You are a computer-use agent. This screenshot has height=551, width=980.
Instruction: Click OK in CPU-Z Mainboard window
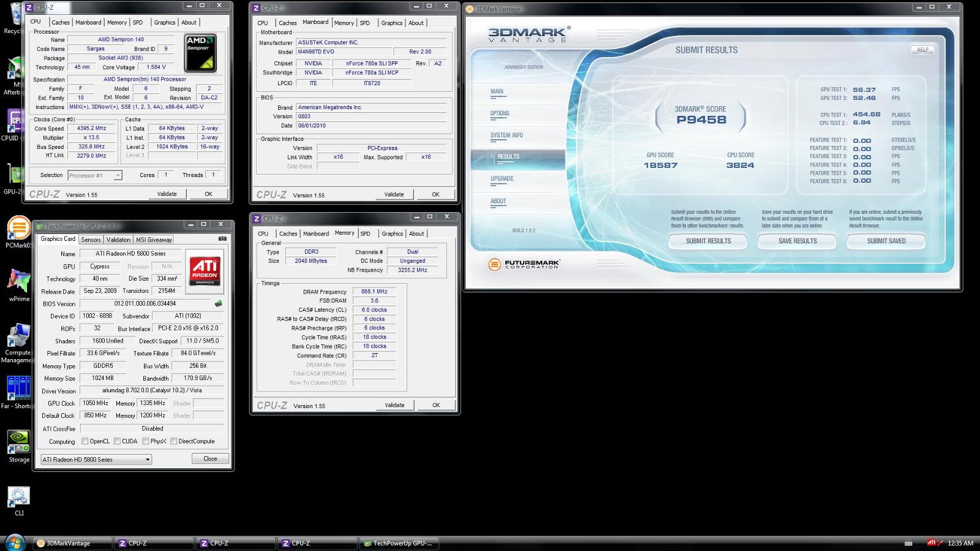[435, 194]
